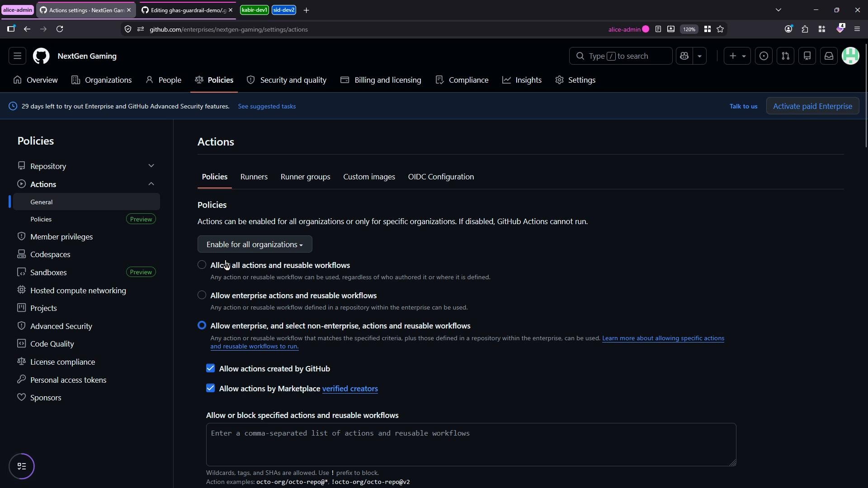The image size is (868, 488).
Task: Uncheck Allow actions by Marketplace verified creators
Action: pos(211,388)
